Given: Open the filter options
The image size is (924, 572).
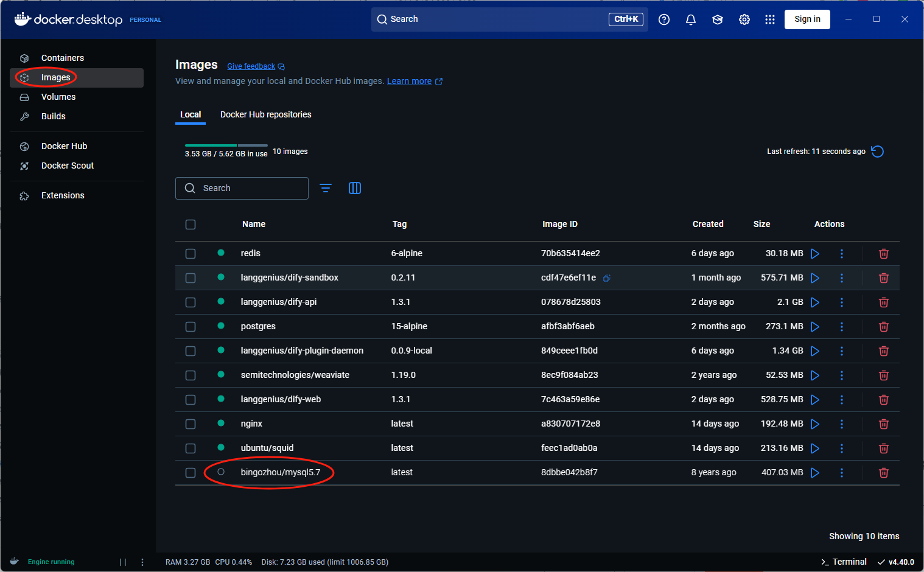Looking at the screenshot, I should [326, 188].
